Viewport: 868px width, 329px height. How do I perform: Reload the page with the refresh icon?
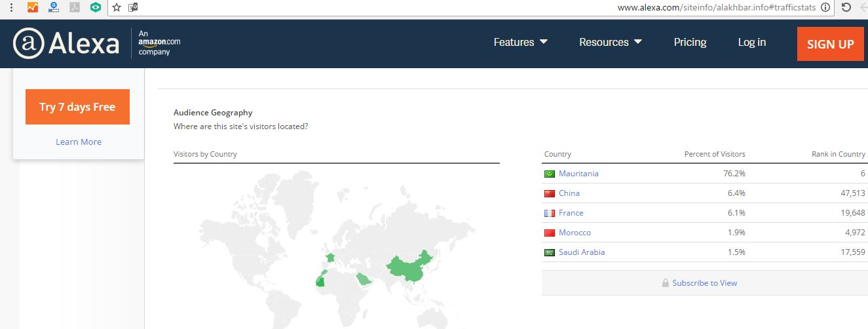coord(846,8)
